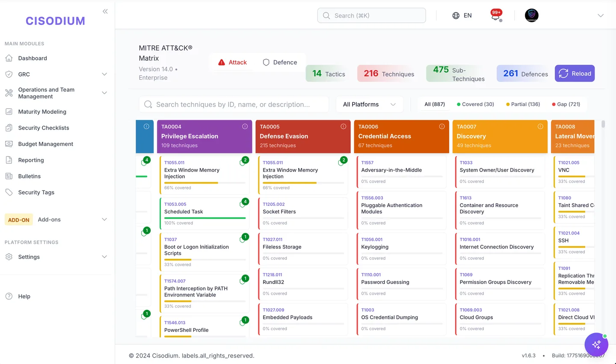This screenshot has width=616, height=364.
Task: Show info for Credential Access tactic
Action: click(442, 127)
